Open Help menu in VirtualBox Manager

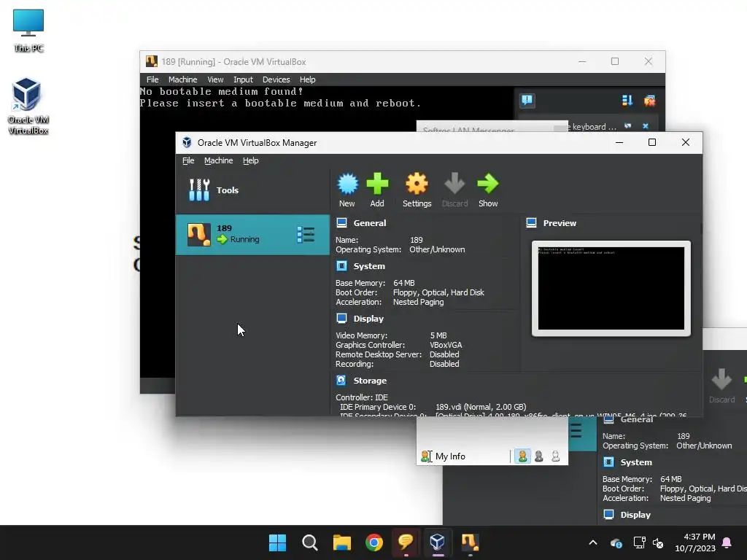[251, 160]
